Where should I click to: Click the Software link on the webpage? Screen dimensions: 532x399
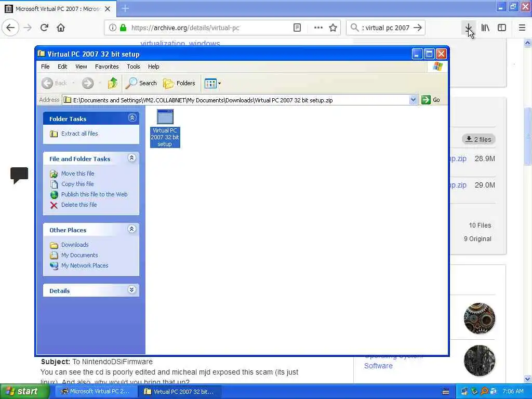378,366
